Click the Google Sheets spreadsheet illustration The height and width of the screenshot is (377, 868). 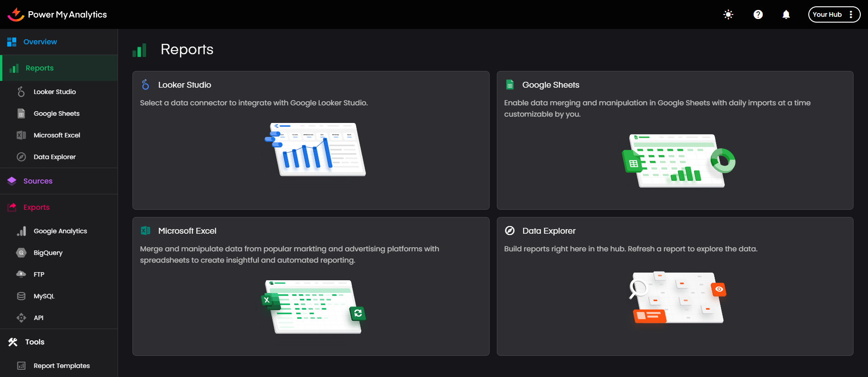tap(679, 161)
